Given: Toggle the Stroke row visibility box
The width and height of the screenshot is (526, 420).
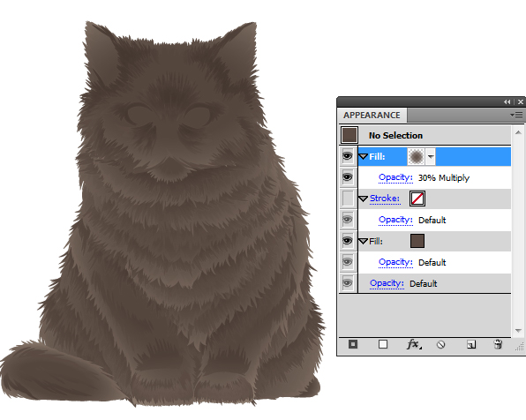Looking at the screenshot, I should (348, 199).
